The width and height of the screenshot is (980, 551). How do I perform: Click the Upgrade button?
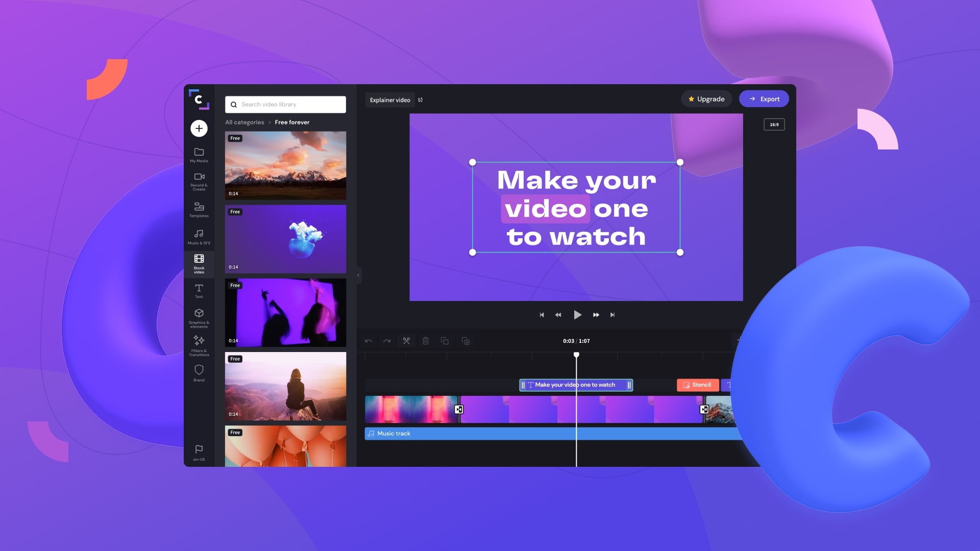point(706,99)
